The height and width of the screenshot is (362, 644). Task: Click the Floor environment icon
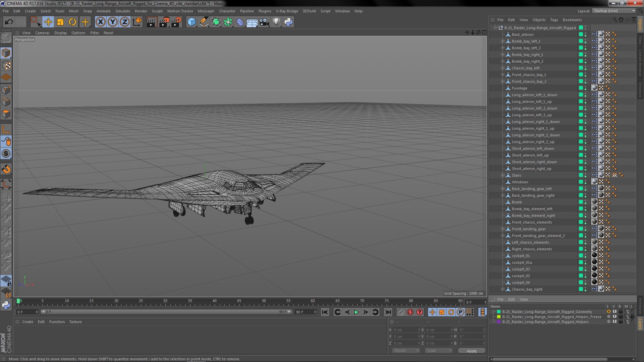(252, 22)
